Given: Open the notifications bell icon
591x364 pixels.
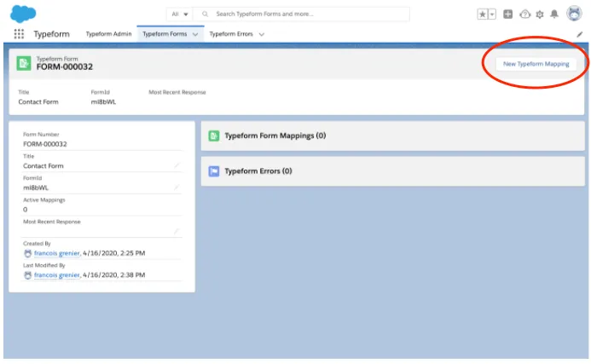Looking at the screenshot, I should click(554, 14).
